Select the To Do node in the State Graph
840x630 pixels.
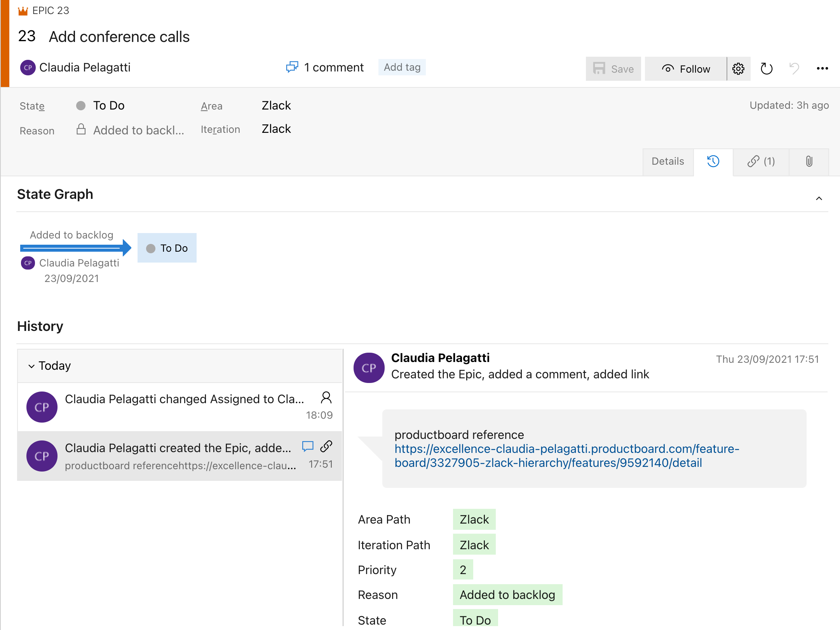tap(167, 248)
